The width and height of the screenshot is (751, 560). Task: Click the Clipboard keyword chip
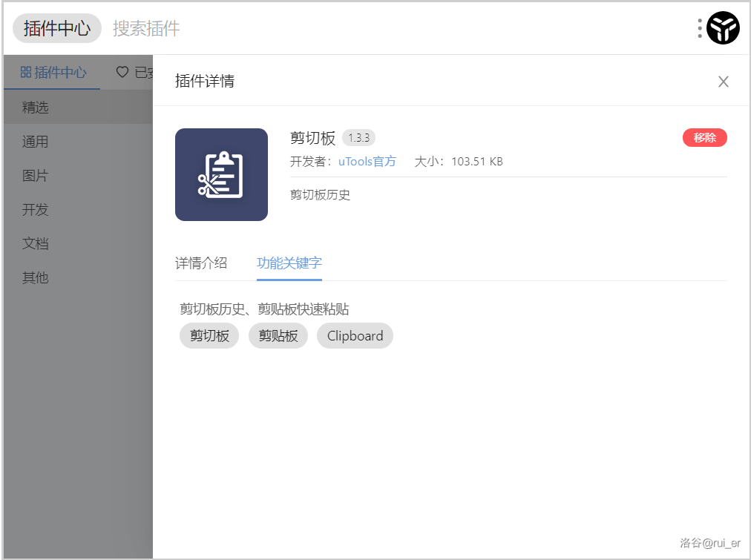pyautogui.click(x=355, y=336)
